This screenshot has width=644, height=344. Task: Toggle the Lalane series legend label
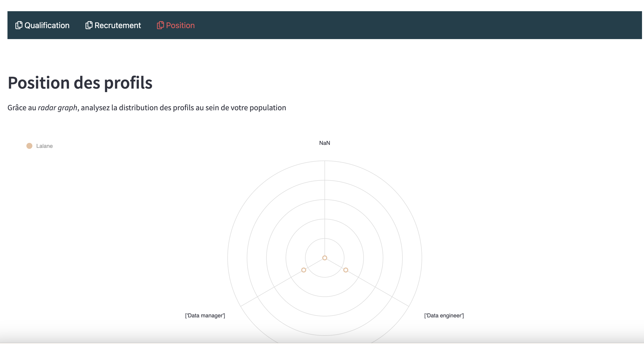tap(44, 146)
